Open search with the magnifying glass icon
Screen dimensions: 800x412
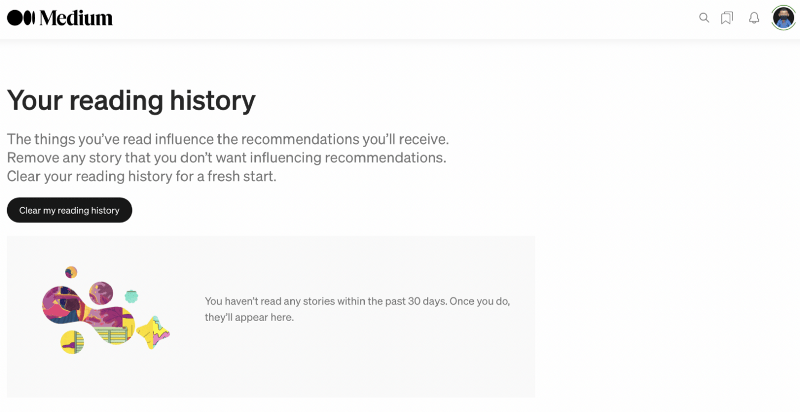click(x=704, y=18)
